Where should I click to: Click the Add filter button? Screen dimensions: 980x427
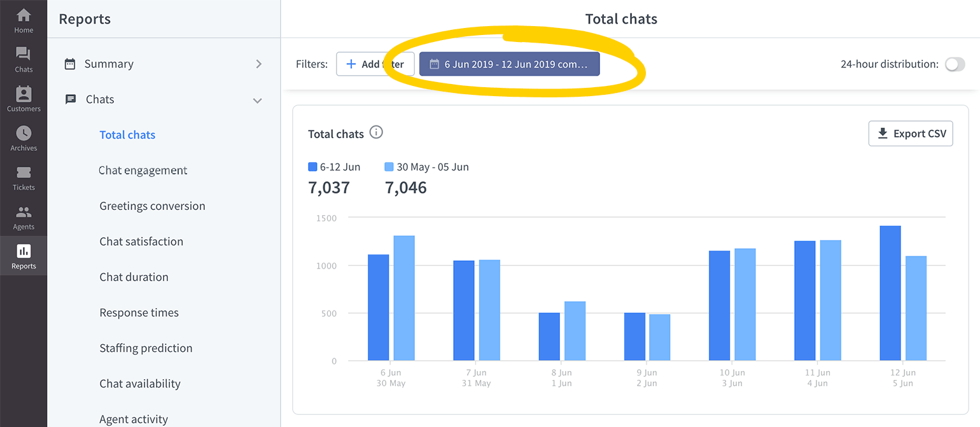pos(375,64)
